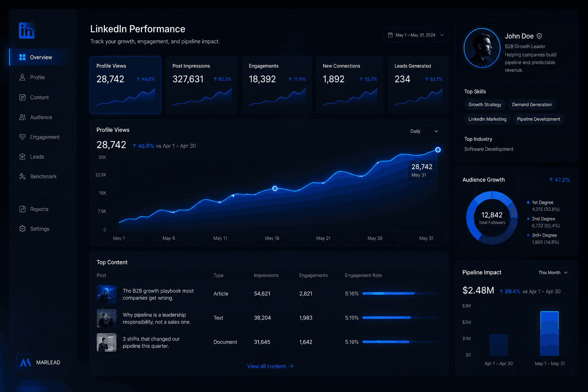Screen dimensions: 588x392
Task: Click the Pipeline Development skill tag
Action: pyautogui.click(x=538, y=119)
